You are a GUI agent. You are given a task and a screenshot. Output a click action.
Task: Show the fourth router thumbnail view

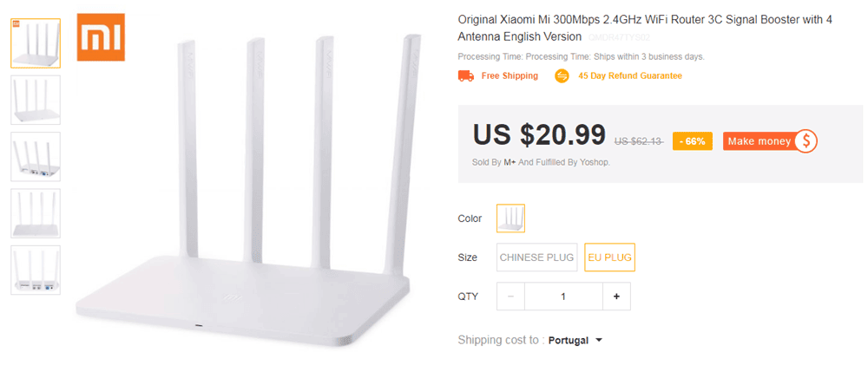click(x=36, y=213)
